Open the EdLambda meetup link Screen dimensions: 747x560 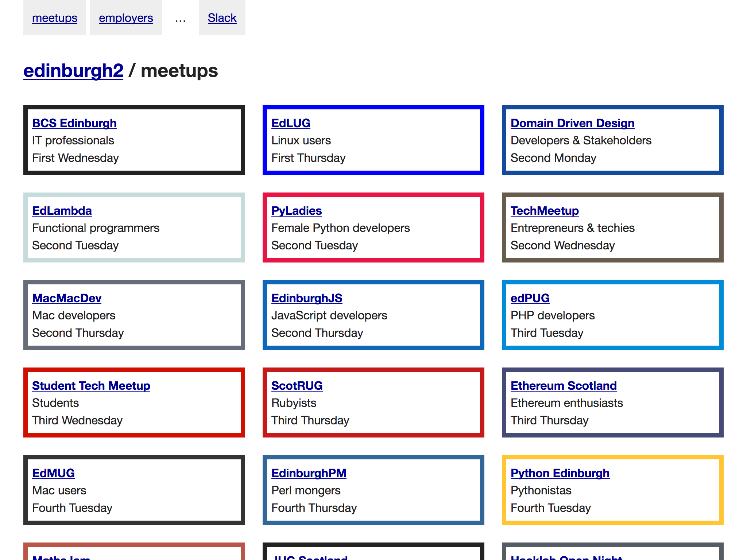tap(62, 211)
